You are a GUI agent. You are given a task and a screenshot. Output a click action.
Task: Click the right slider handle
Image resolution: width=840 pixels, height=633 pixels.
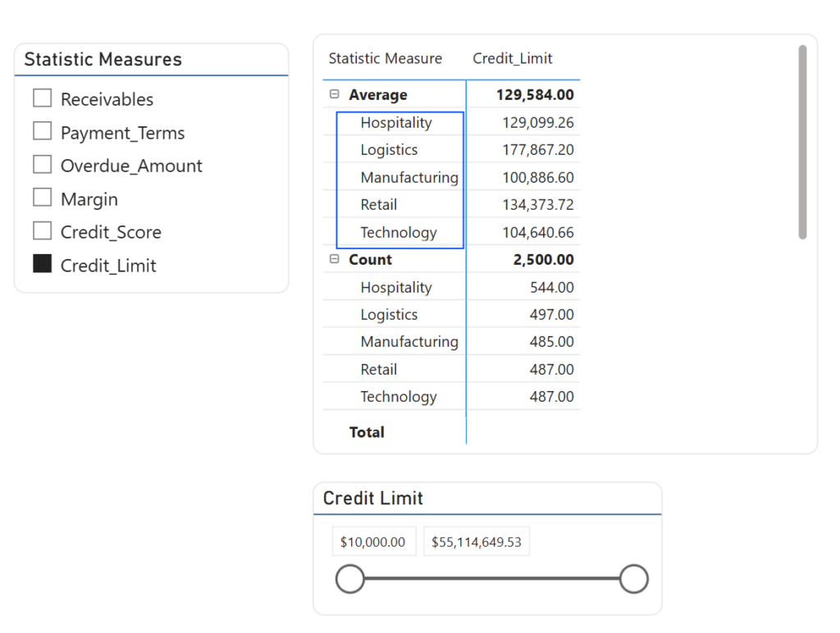click(633, 579)
